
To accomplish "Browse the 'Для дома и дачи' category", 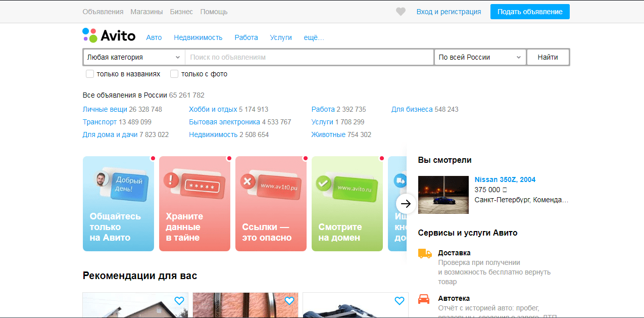I will (x=109, y=134).
